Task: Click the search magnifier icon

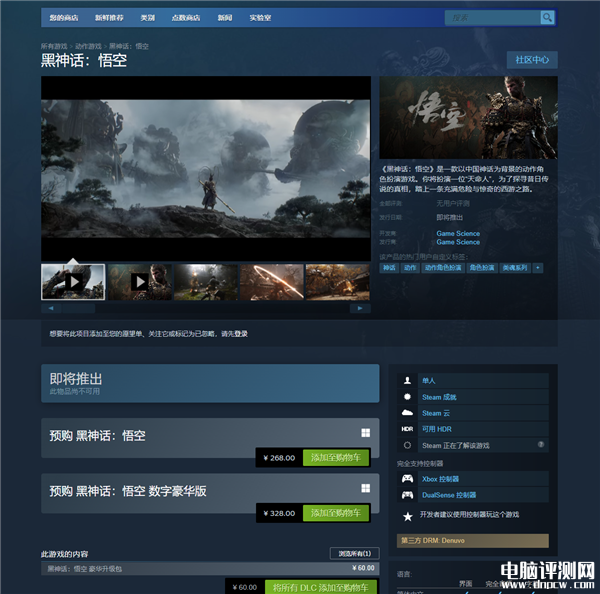Action: click(x=547, y=18)
